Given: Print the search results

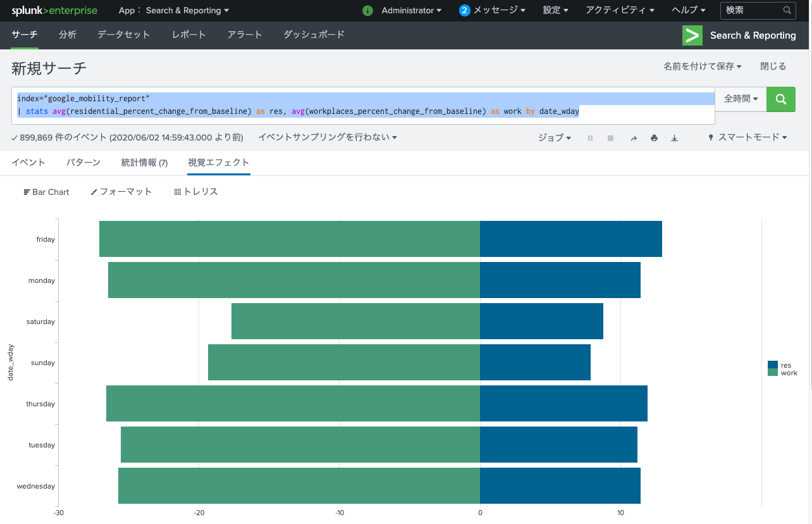Looking at the screenshot, I should pos(654,137).
